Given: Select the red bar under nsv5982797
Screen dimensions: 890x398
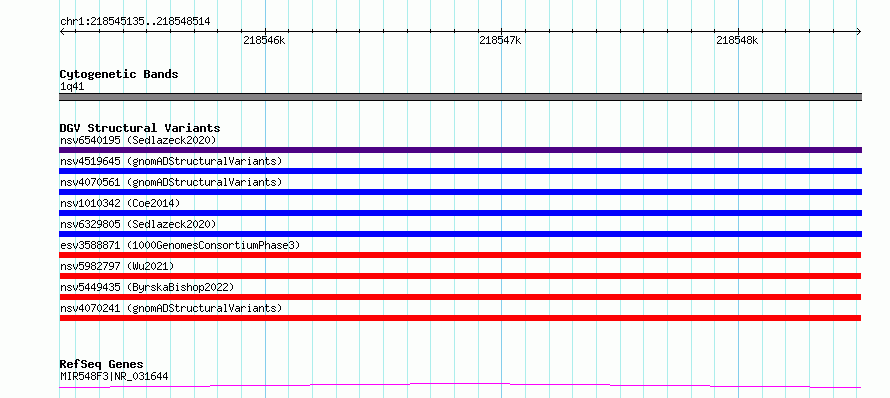Looking at the screenshot, I should point(460,276).
